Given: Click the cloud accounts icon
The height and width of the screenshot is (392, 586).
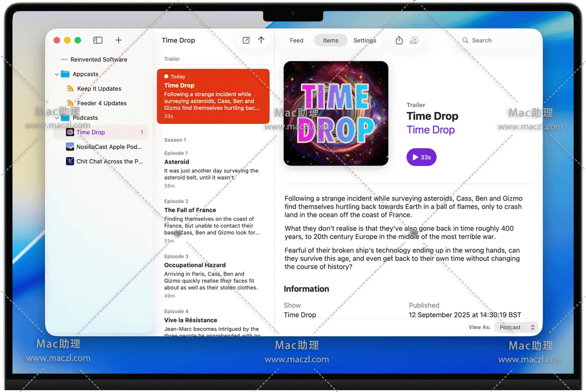Looking at the screenshot, I should coord(414,40).
